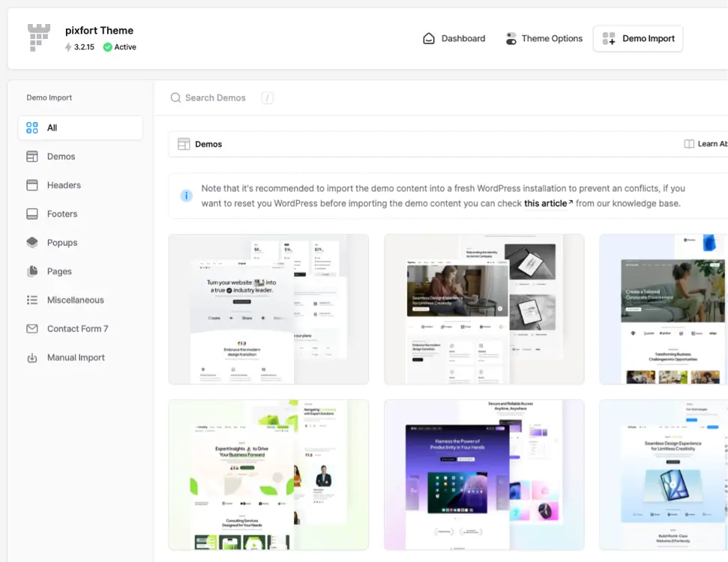Open the Popups layers icon
Screen dimensions: 728x562
pos(32,243)
